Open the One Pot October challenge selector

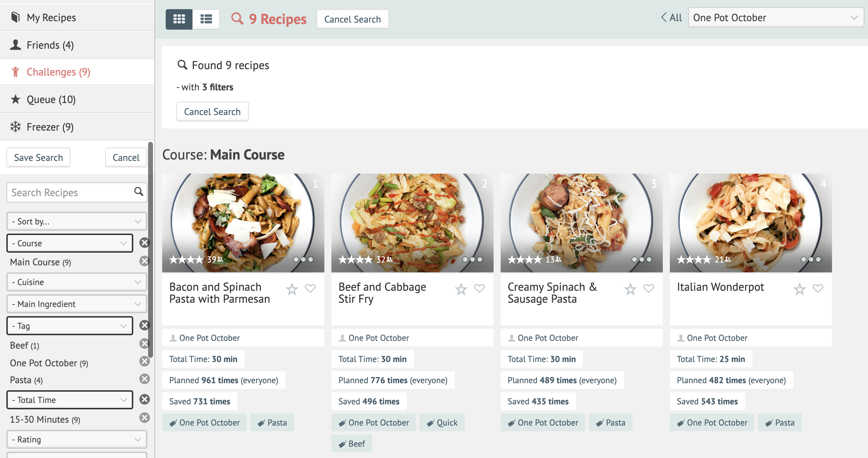(x=775, y=18)
